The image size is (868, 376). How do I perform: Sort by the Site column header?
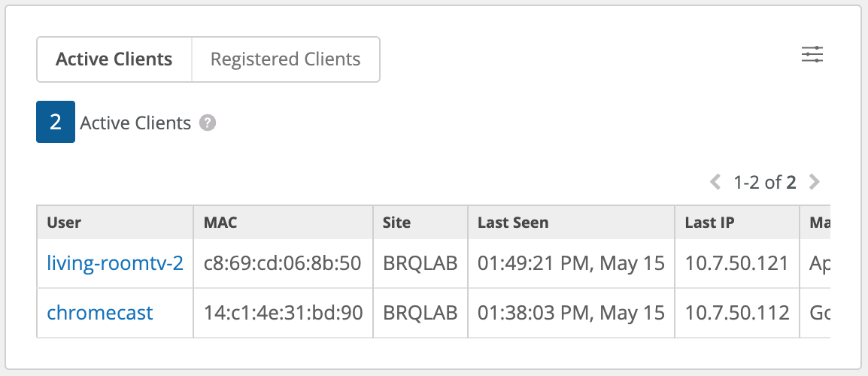pyautogui.click(x=397, y=223)
